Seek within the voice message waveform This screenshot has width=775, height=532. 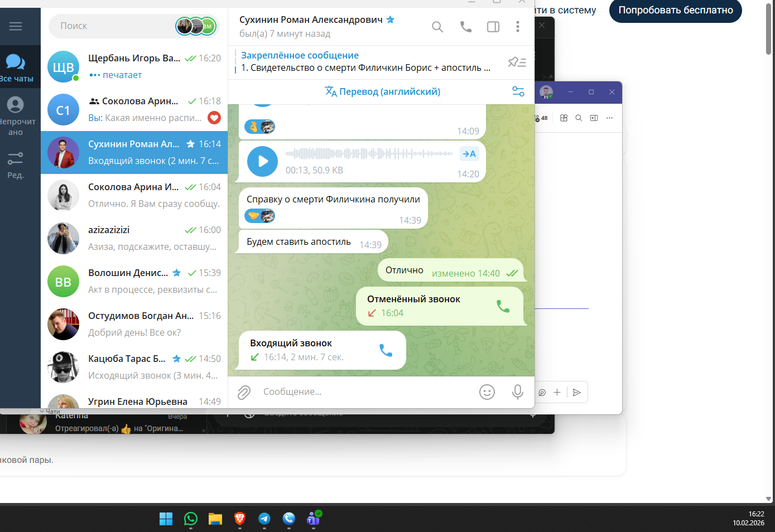tap(369, 153)
